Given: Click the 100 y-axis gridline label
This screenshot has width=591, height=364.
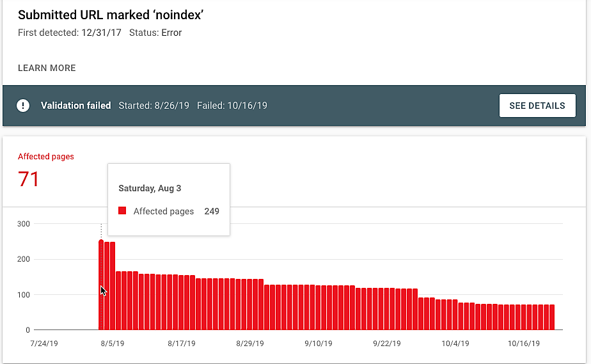Looking at the screenshot, I should point(24,295).
